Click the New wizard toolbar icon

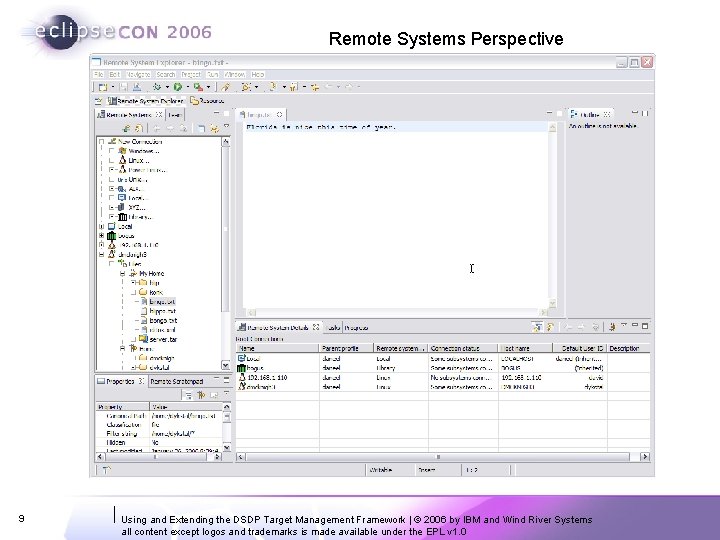coord(103,87)
